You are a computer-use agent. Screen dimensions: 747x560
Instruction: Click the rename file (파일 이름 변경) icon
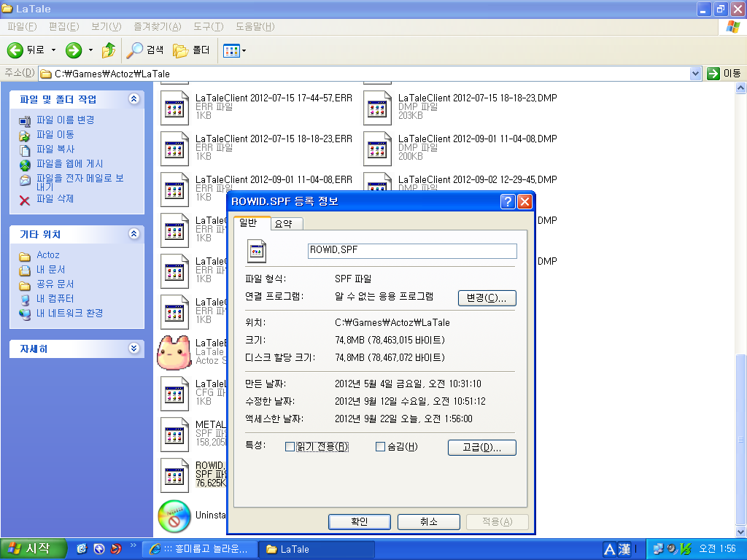pos(25,121)
